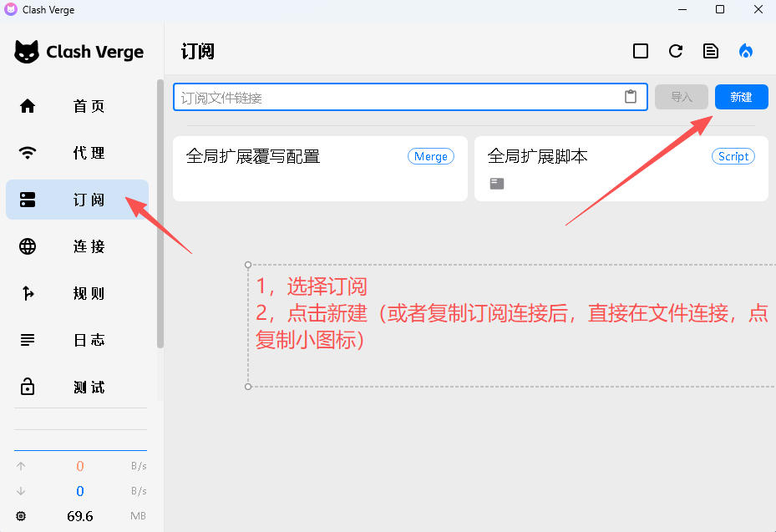Click the 导入 import button
Screen dimensions: 776x532
(x=682, y=97)
